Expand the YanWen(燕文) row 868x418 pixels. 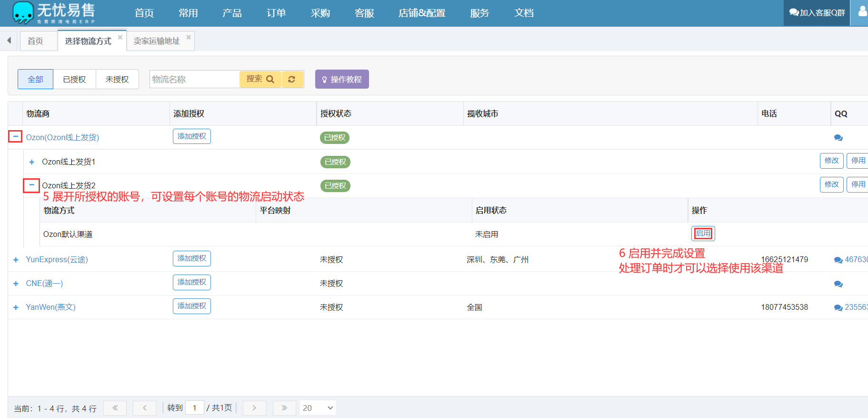pyautogui.click(x=16, y=307)
